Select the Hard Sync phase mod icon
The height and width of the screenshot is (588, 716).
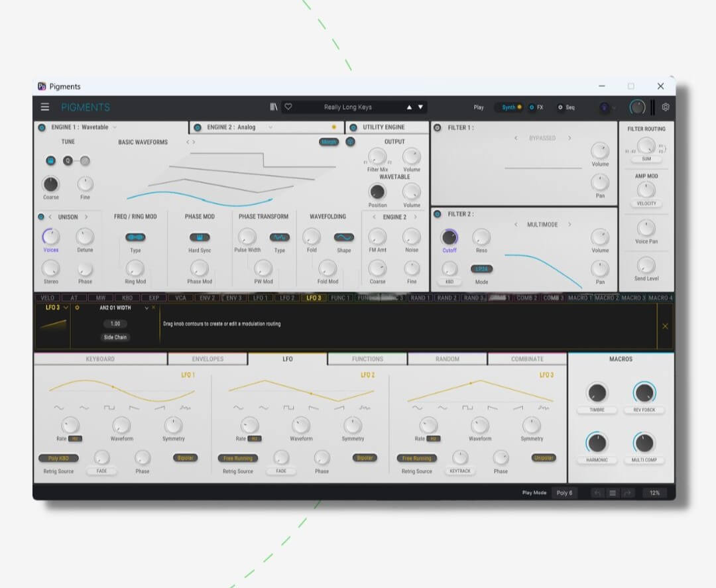[x=200, y=237]
